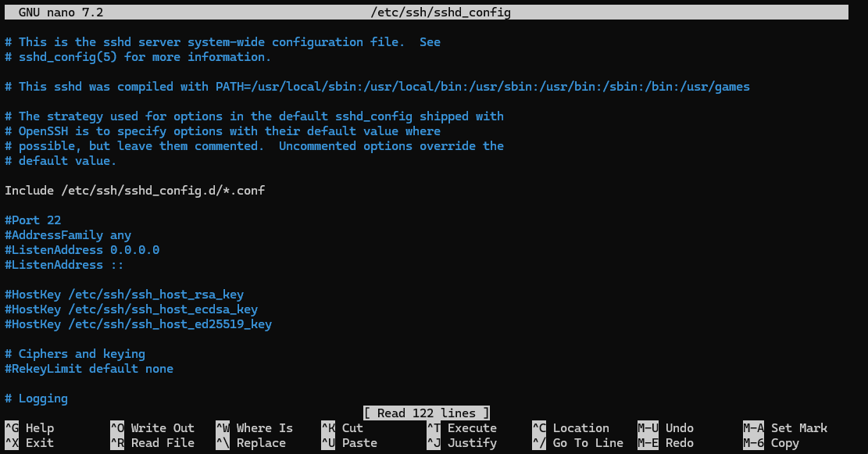This screenshot has width=868, height=454.
Task: Select the ^K Cut shortcut
Action: 342,428
